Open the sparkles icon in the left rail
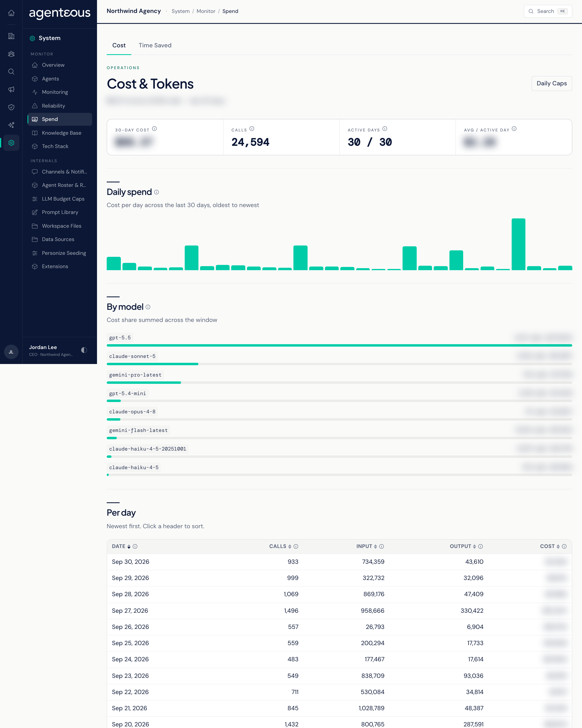The height and width of the screenshot is (728, 582). [x=11, y=125]
